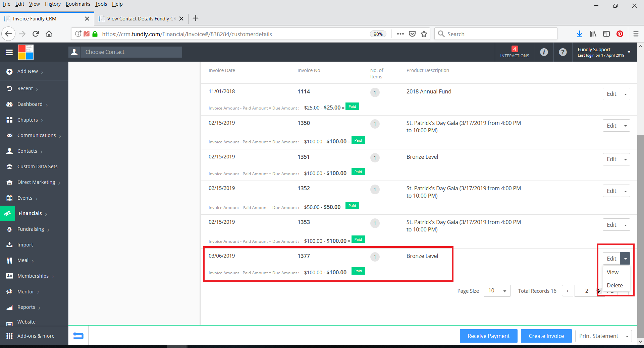Open the Page Size dropdown

pyautogui.click(x=497, y=291)
